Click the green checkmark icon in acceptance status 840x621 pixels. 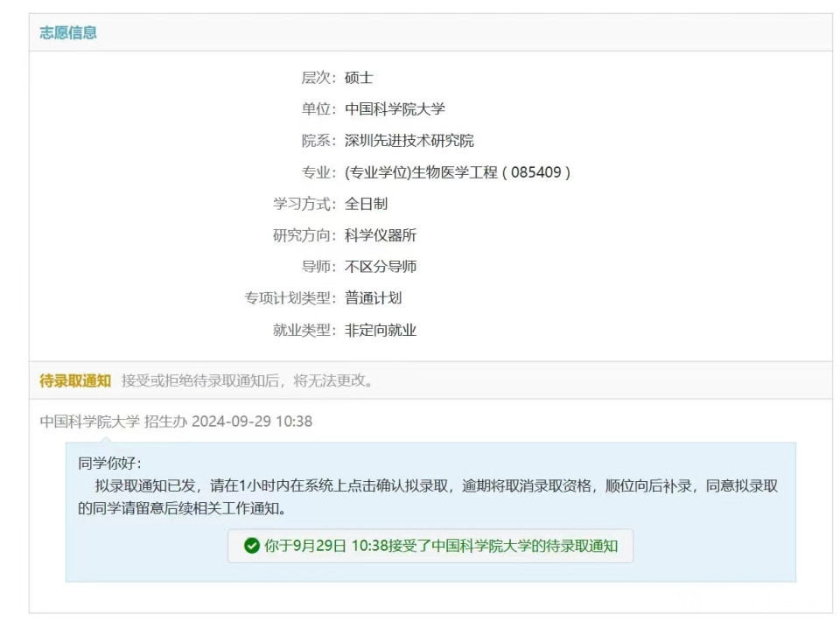[x=252, y=546]
